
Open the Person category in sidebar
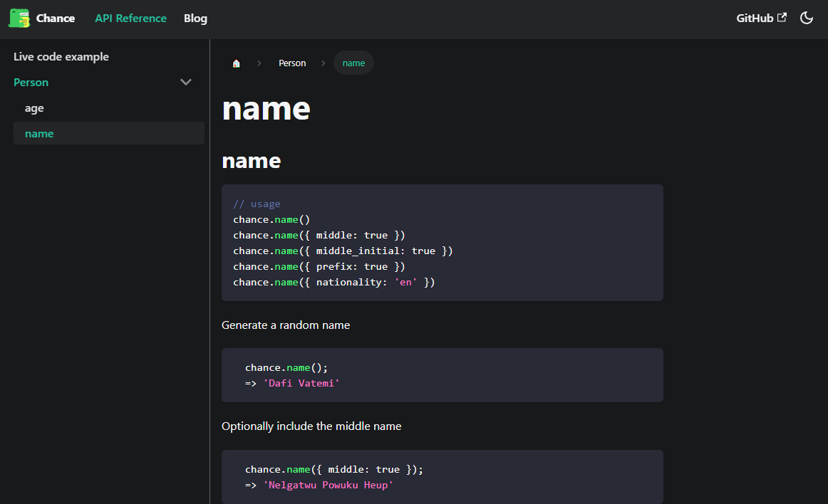31,83
